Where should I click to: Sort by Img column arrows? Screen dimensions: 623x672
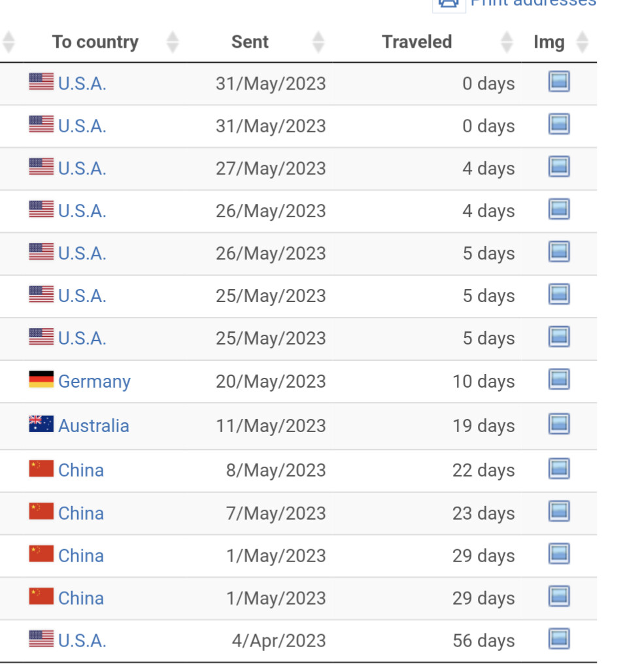pyautogui.click(x=582, y=42)
